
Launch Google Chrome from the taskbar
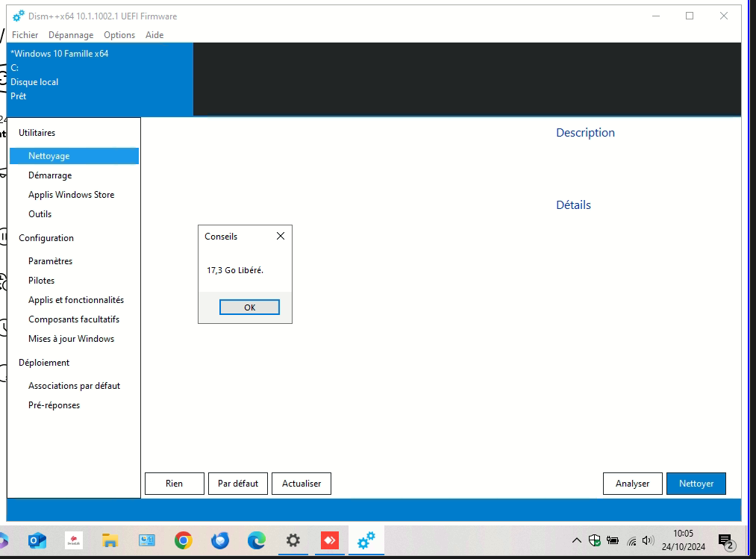coord(183,541)
